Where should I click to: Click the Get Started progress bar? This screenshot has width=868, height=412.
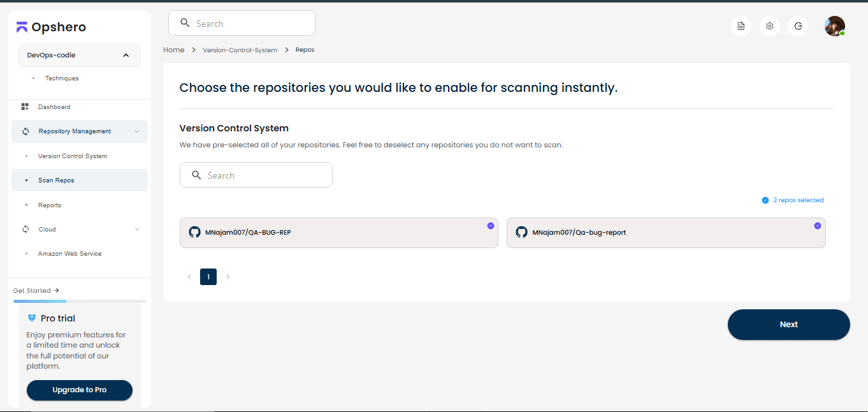(80, 301)
